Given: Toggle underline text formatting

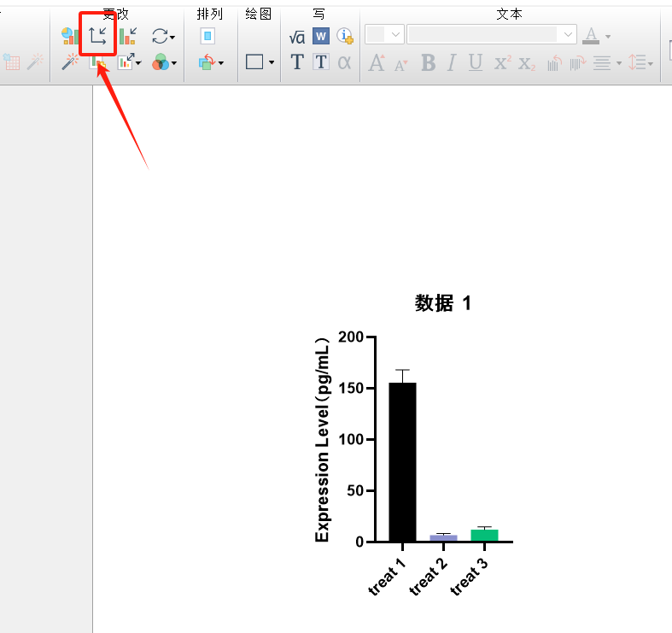Looking at the screenshot, I should coord(476,63).
